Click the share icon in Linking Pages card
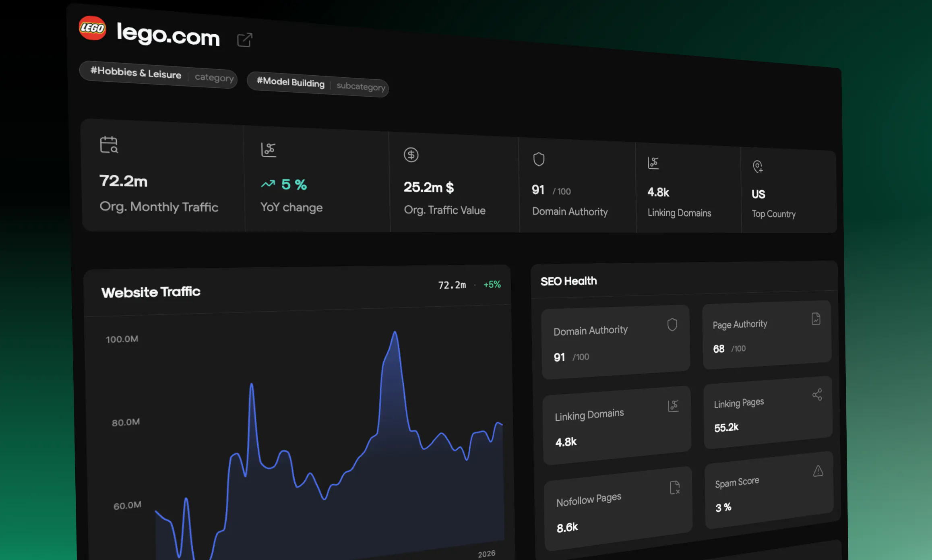 pyautogui.click(x=817, y=395)
